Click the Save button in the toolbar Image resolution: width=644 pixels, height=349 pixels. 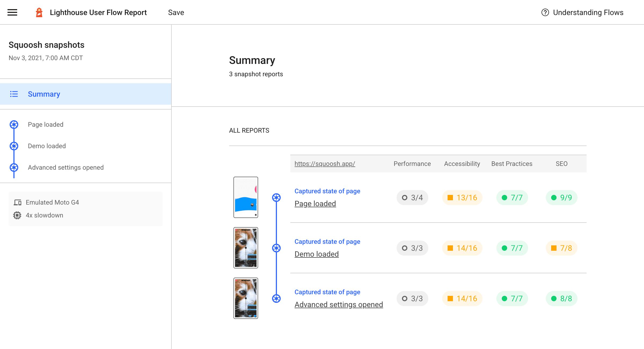pos(176,12)
